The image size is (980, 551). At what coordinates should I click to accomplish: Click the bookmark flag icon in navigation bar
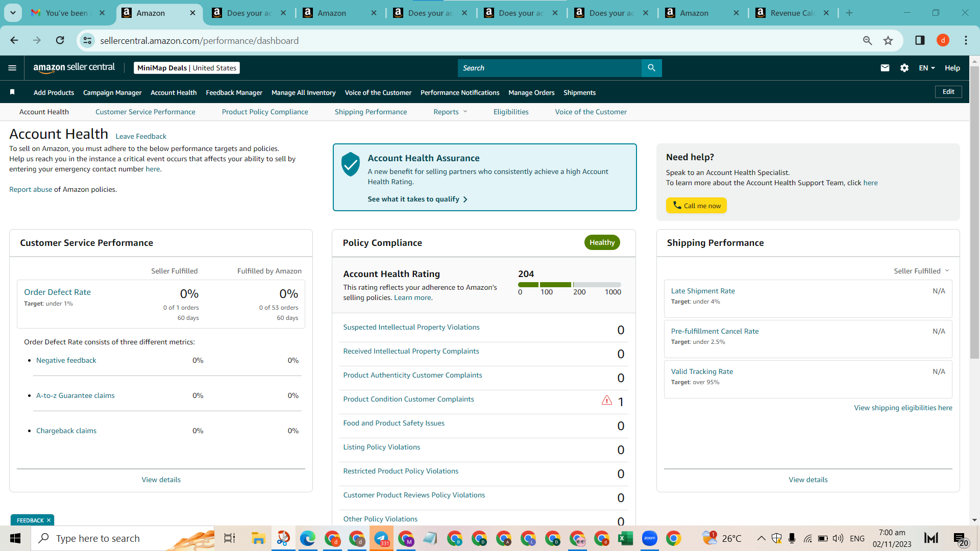click(12, 92)
